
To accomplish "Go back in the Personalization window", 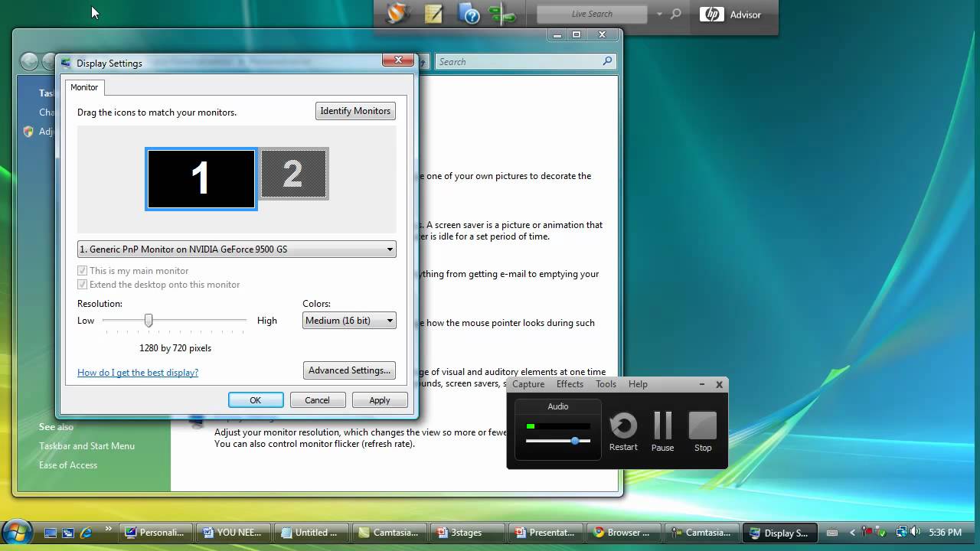I will tap(29, 62).
